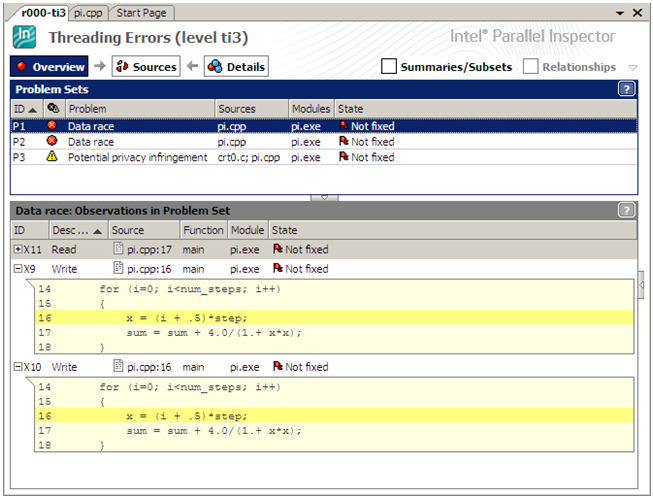This screenshot has height=498, width=653.
Task: Open the Details view button
Action: [x=236, y=67]
